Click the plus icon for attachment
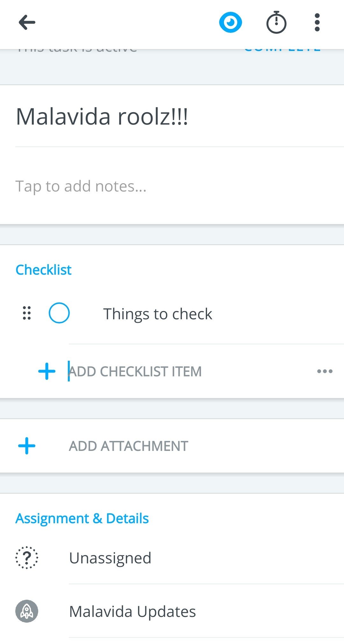This screenshot has width=344, height=644. 27,446
